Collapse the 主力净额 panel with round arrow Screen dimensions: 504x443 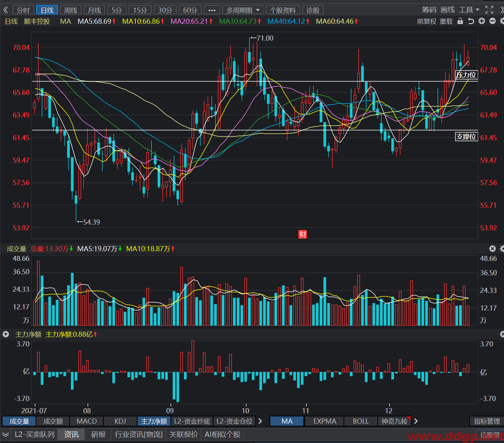click(6, 334)
